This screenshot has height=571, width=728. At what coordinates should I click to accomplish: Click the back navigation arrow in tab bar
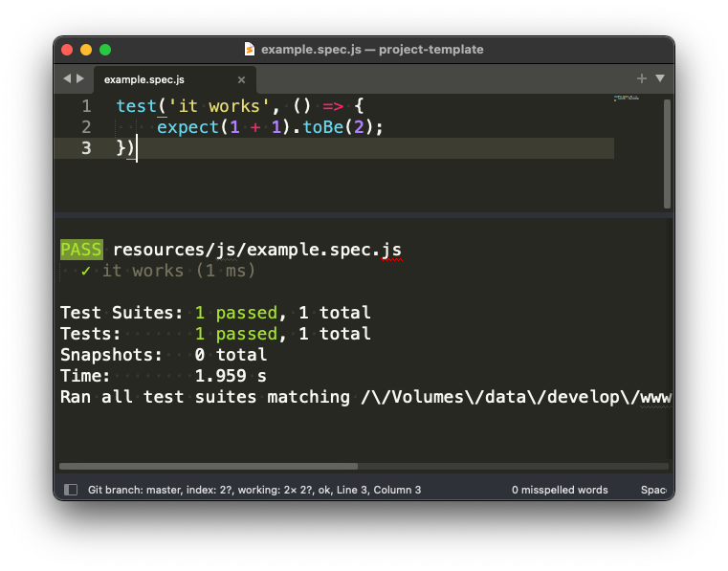(67, 79)
